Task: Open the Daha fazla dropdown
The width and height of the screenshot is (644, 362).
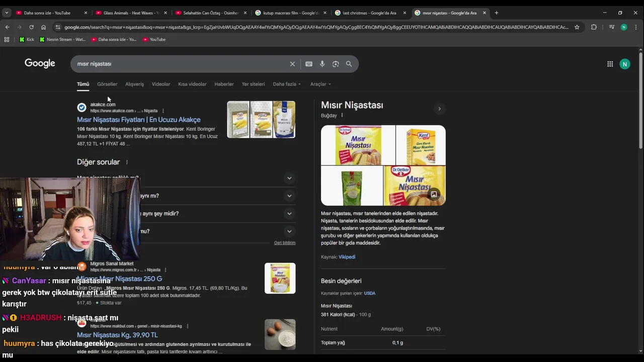Action: pyautogui.click(x=287, y=84)
